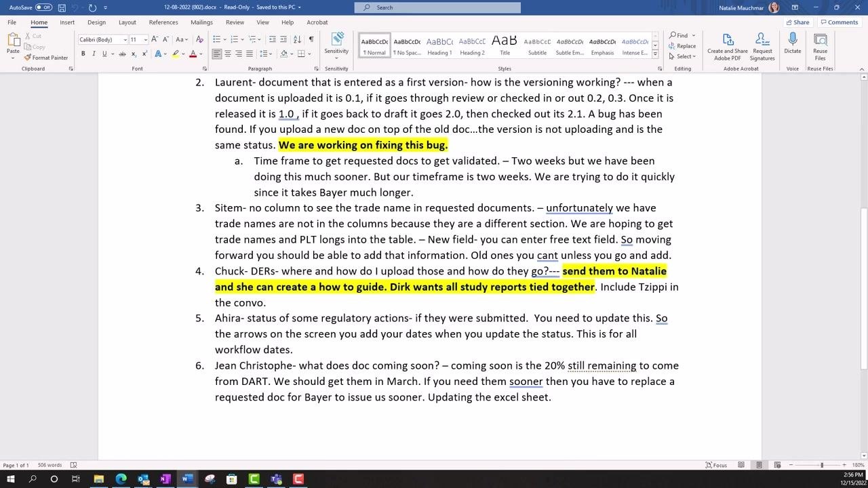Open the Sensitivity button

coord(336,45)
